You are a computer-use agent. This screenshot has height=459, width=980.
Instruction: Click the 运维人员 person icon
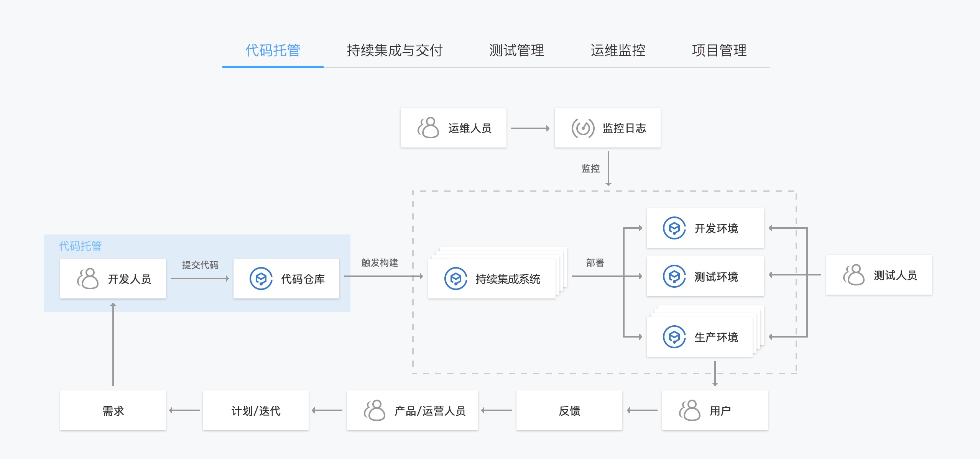pyautogui.click(x=428, y=128)
